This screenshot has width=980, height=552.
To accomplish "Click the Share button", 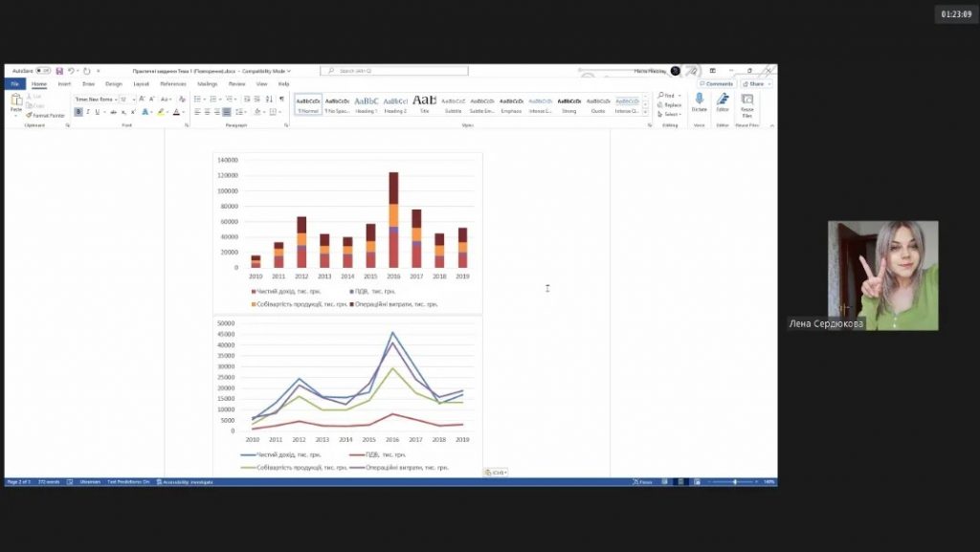I will [756, 84].
